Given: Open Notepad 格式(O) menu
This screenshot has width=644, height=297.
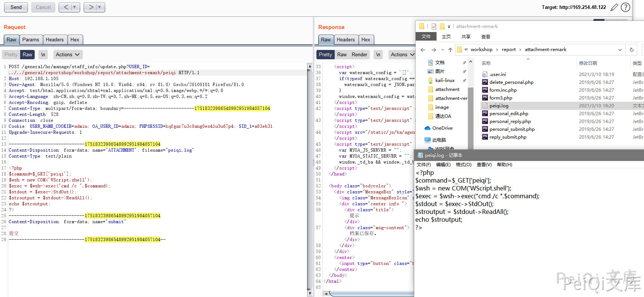Looking at the screenshot, I should [x=463, y=164].
